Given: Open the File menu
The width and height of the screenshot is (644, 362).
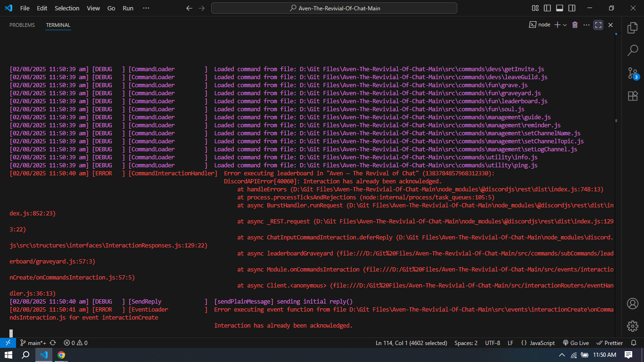Looking at the screenshot, I should pyautogui.click(x=25, y=8).
